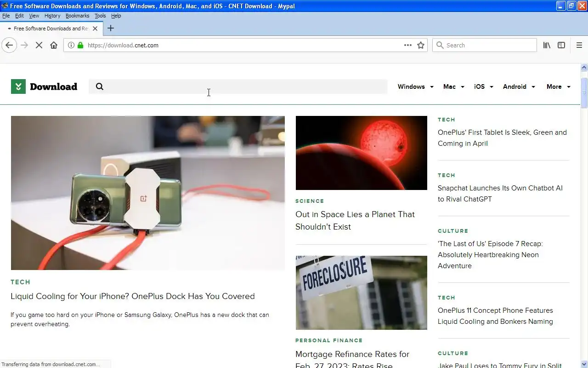Show site information icon in address bar
588x368 pixels.
[71, 45]
